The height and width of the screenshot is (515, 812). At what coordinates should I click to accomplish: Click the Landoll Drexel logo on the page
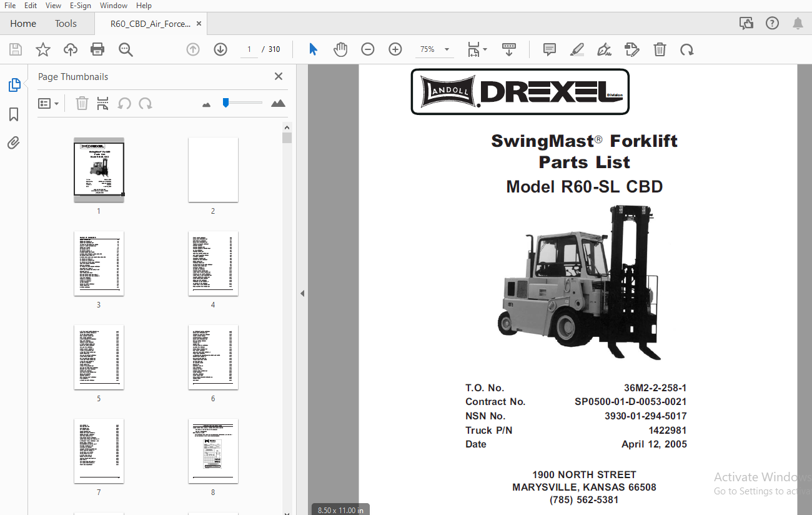click(520, 92)
